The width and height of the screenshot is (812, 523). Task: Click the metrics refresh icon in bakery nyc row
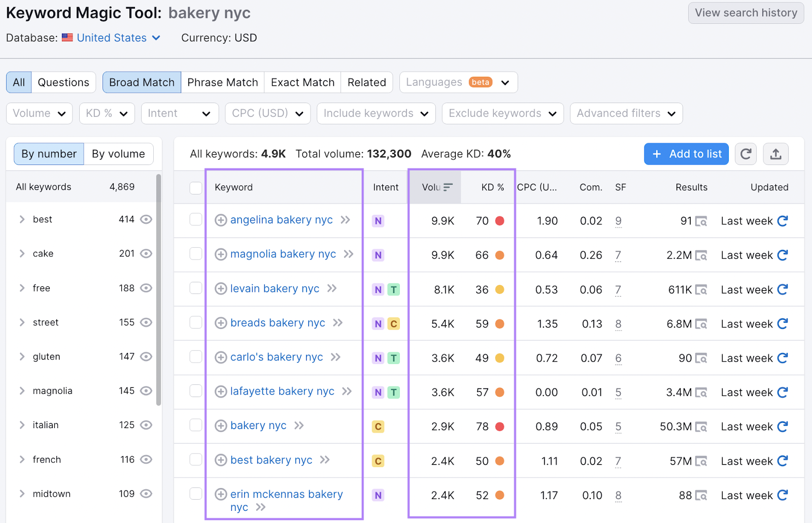point(782,427)
